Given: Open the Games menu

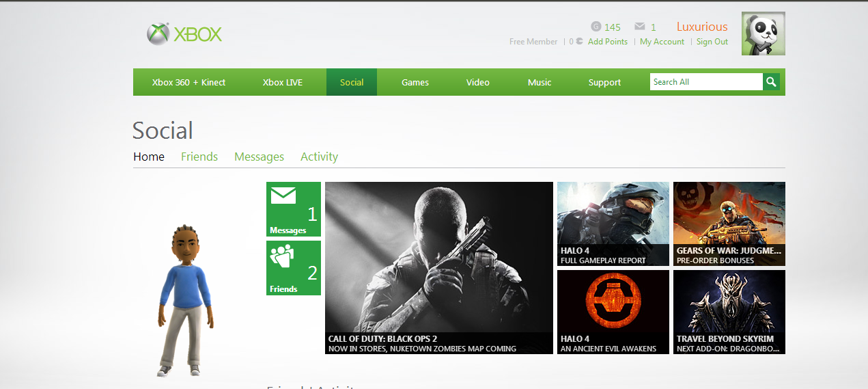Looking at the screenshot, I should tap(415, 82).
